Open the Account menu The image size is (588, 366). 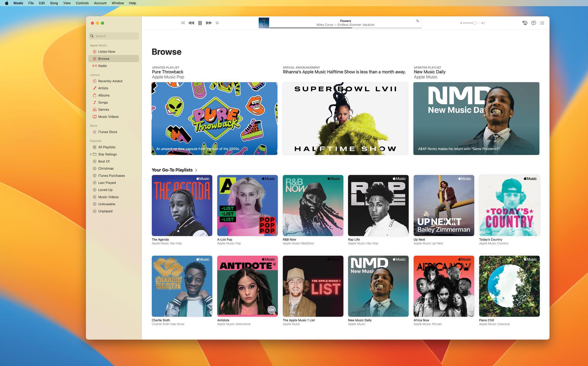click(x=100, y=3)
